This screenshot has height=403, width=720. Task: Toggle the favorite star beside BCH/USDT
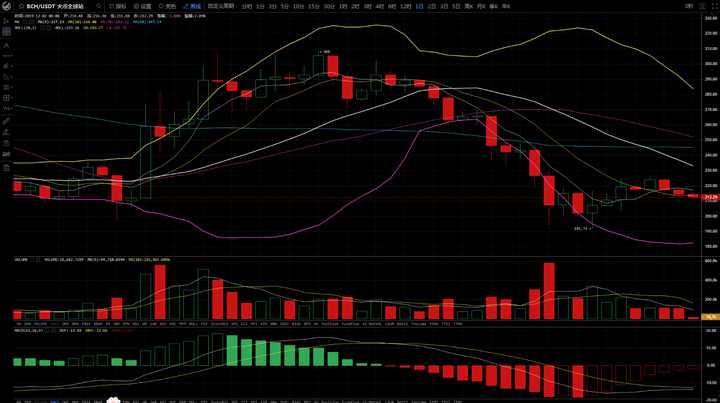21,6
